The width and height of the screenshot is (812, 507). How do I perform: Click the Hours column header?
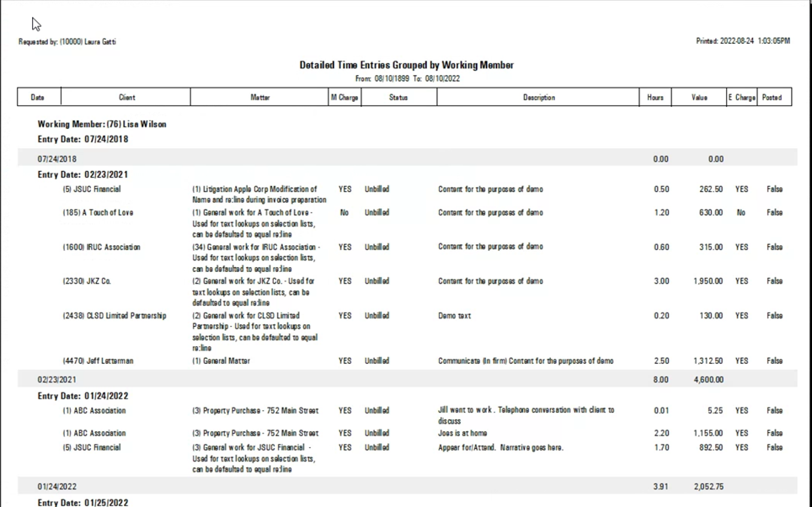[x=655, y=97]
